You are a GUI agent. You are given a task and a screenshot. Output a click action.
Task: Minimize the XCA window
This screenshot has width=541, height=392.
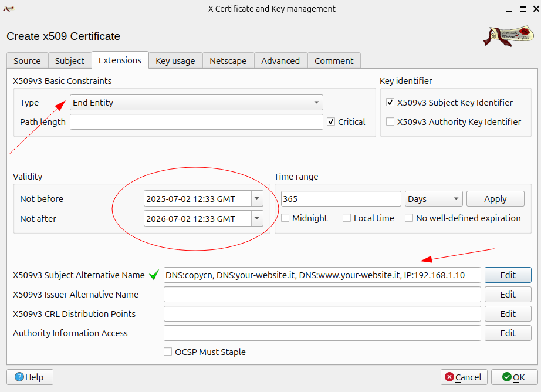[x=509, y=9]
